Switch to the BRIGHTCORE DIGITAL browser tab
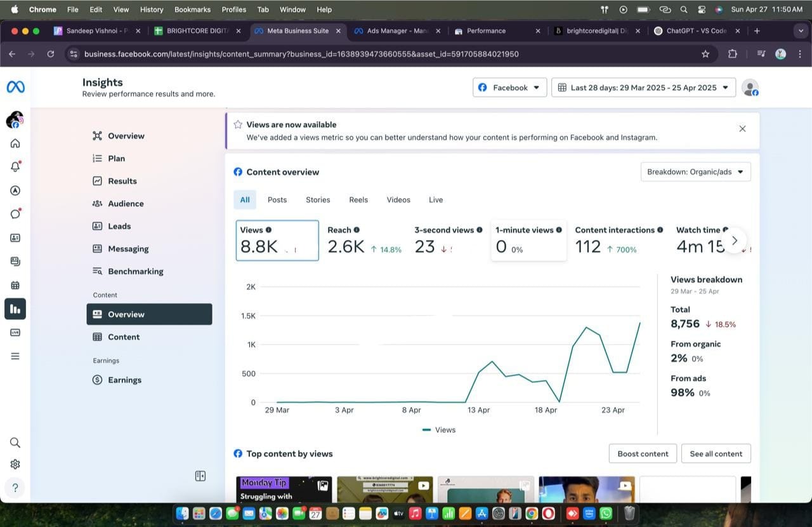812x527 pixels. (196, 30)
